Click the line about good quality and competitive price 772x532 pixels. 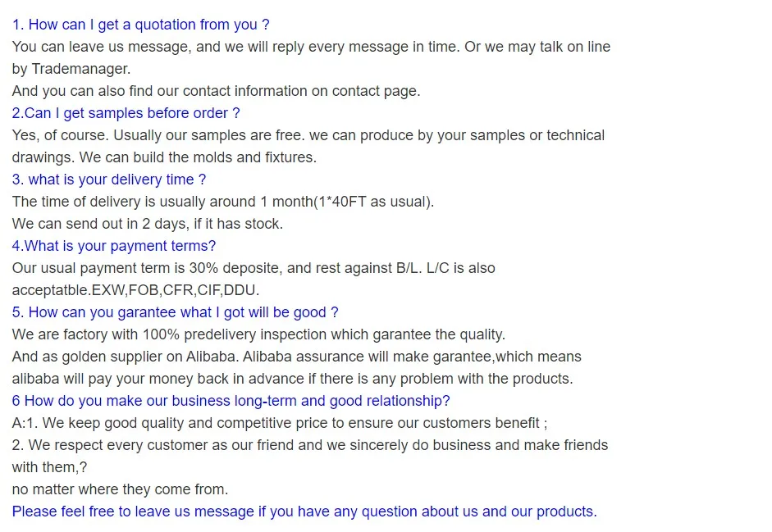[x=279, y=423]
